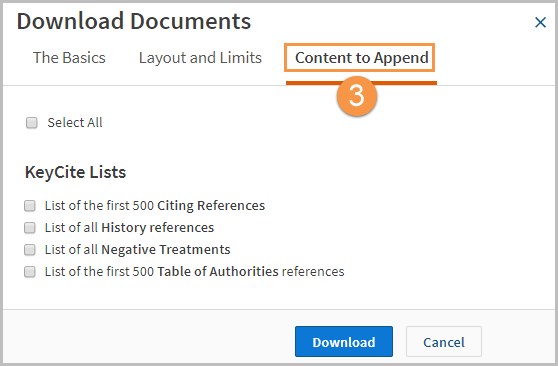Check the Table of Authorities references box
Screen dimensions: 558x366
click(x=30, y=272)
